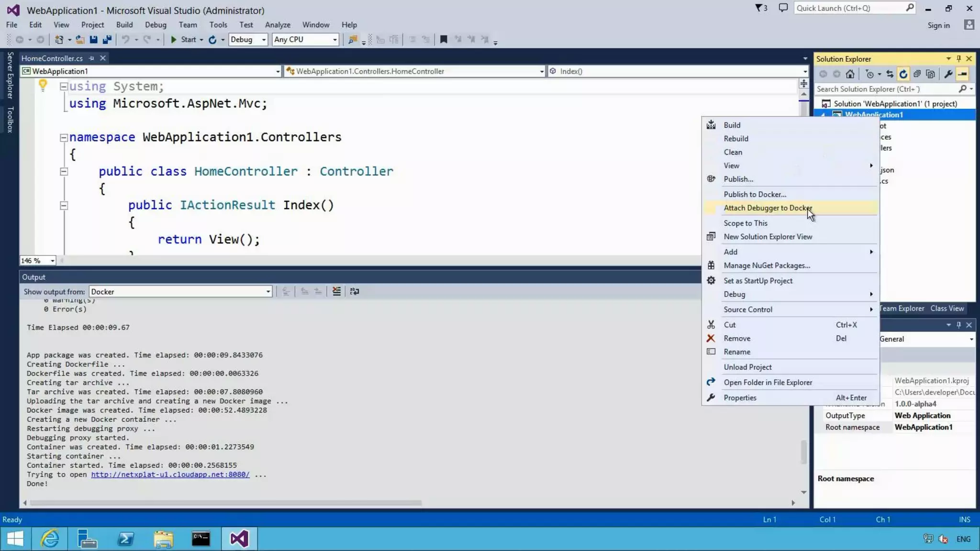This screenshot has height=551, width=980.
Task: Select Solution 'WebApplication1' (1 project) node
Action: pyautogui.click(x=895, y=104)
